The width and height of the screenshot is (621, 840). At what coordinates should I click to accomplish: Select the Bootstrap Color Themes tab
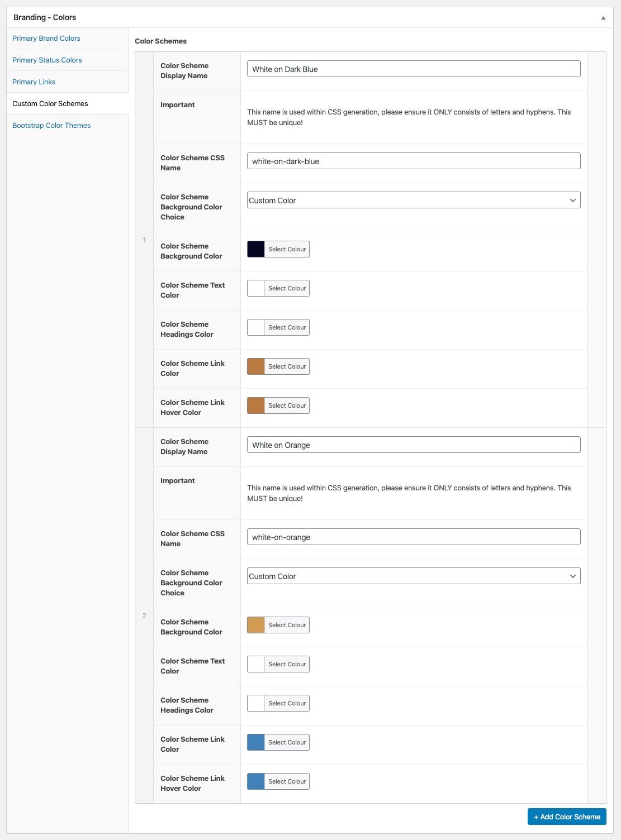51,126
